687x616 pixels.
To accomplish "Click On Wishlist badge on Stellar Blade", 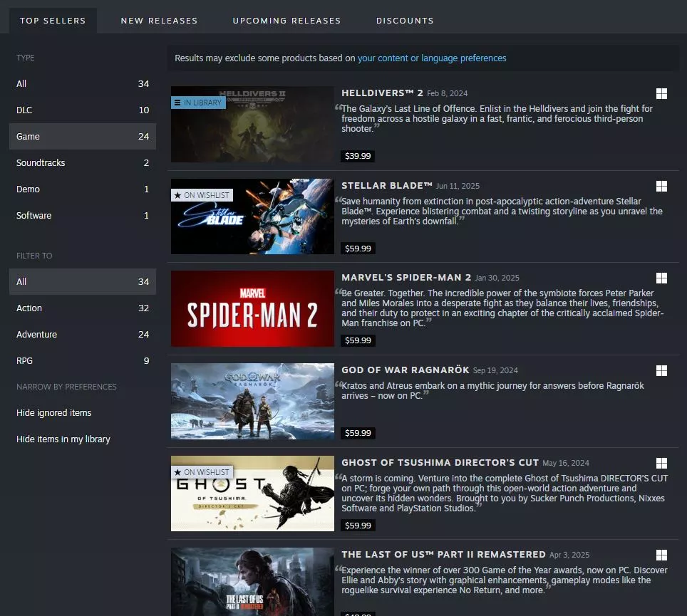I will tap(202, 195).
